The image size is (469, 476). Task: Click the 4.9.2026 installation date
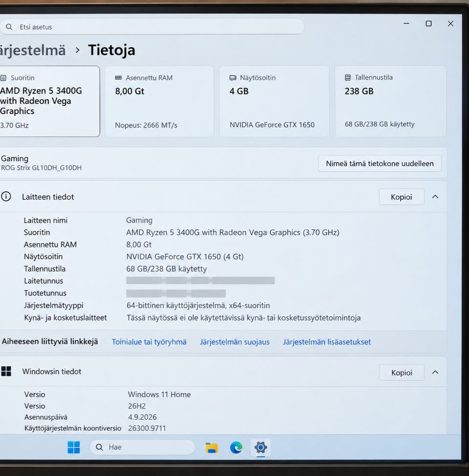pos(142,417)
